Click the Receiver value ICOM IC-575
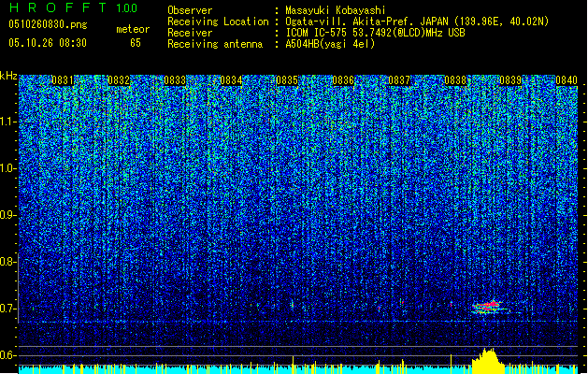Screen dimensions: 588x374 (x=317, y=33)
